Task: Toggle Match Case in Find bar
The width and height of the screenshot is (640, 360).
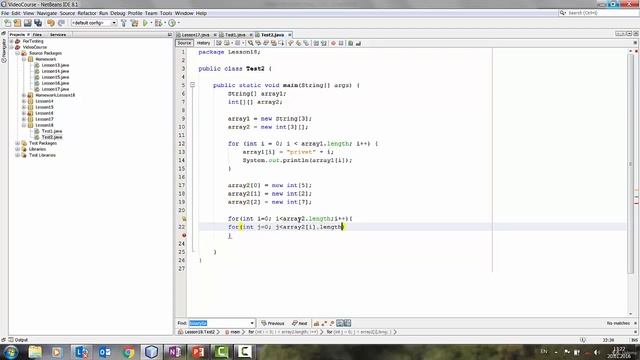Action: click(316, 323)
